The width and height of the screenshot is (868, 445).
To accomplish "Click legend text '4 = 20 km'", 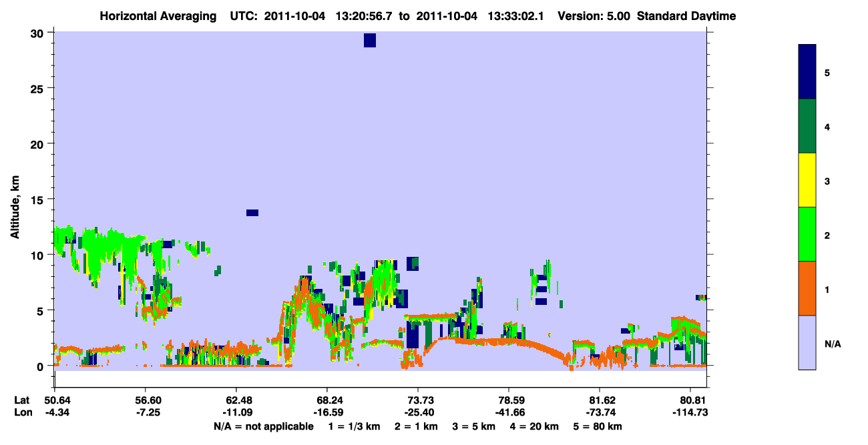I will click(533, 426).
